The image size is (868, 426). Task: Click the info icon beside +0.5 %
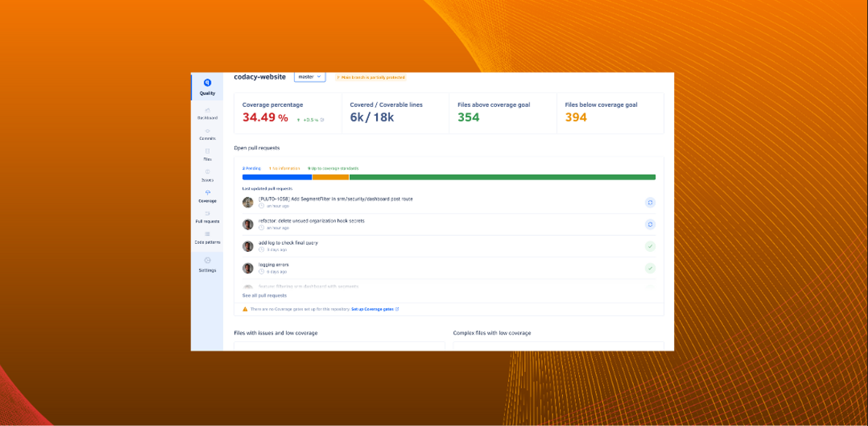pos(322,119)
